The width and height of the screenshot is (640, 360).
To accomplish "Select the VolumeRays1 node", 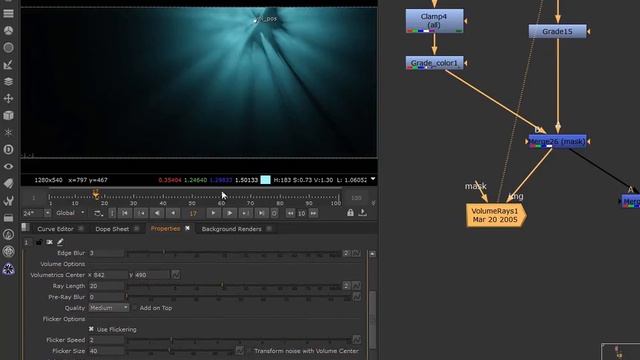I will [496, 215].
